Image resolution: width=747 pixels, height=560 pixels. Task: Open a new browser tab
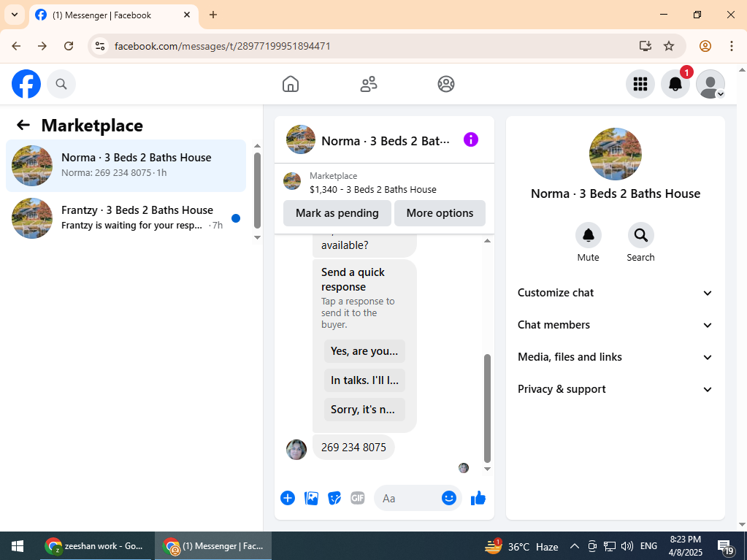pos(213,15)
